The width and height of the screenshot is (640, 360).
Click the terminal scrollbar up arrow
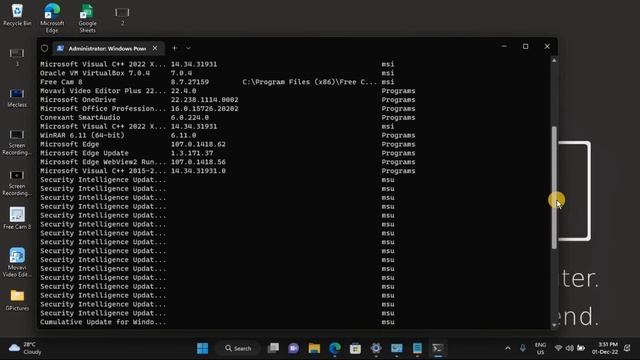click(554, 60)
